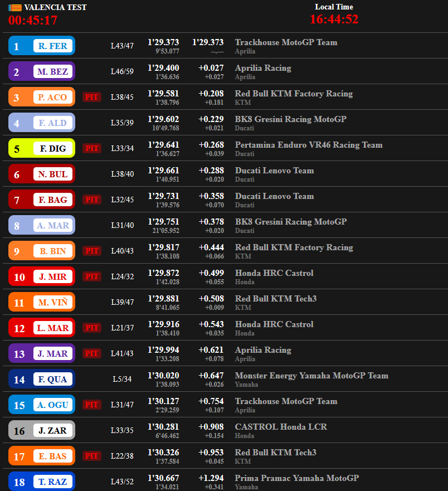
Task: Click the VALENCIA TEST session title
Action: click(x=55, y=7)
